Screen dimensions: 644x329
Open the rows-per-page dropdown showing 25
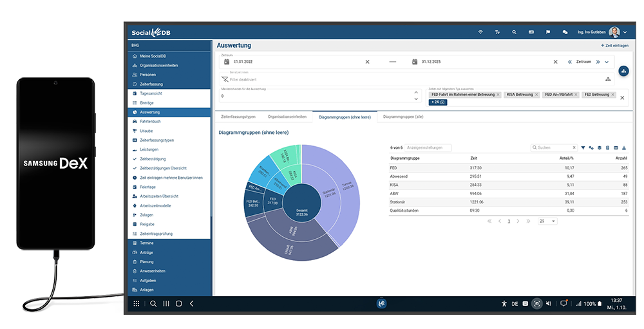point(548,221)
